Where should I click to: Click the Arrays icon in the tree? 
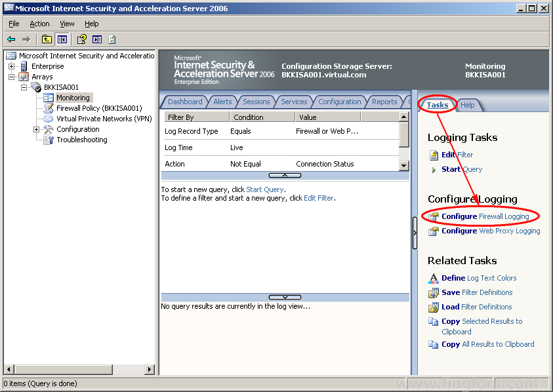[x=24, y=77]
